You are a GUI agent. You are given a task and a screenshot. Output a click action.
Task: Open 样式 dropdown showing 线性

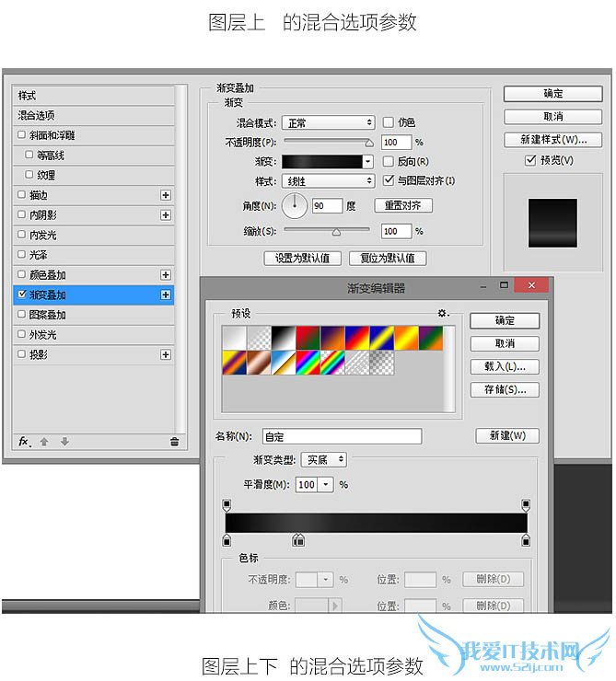(x=329, y=180)
